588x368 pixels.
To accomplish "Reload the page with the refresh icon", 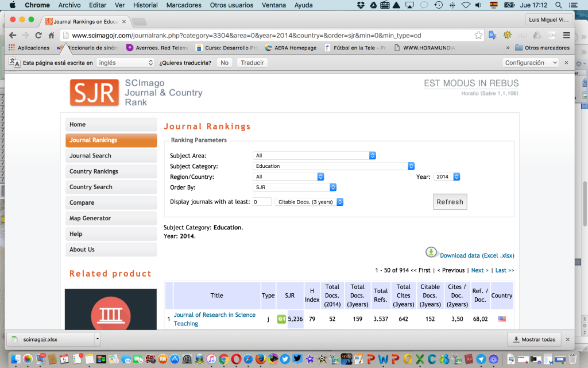I will tap(38, 35).
